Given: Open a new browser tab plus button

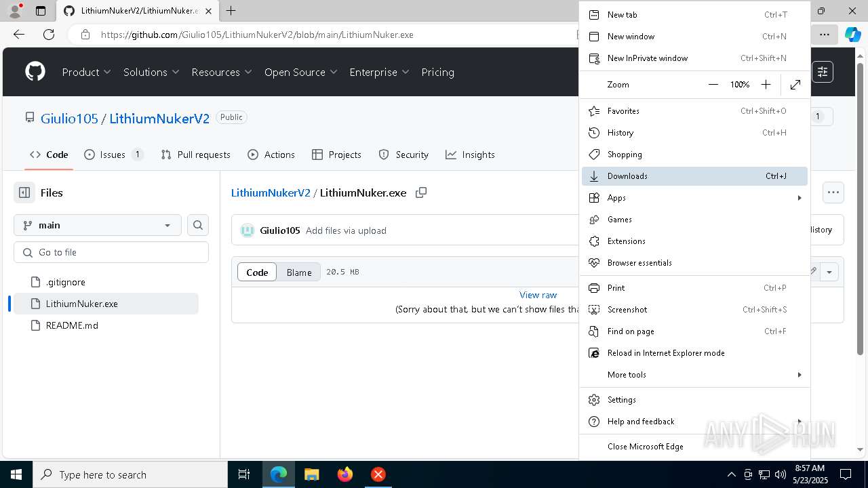Looking at the screenshot, I should click(x=231, y=11).
